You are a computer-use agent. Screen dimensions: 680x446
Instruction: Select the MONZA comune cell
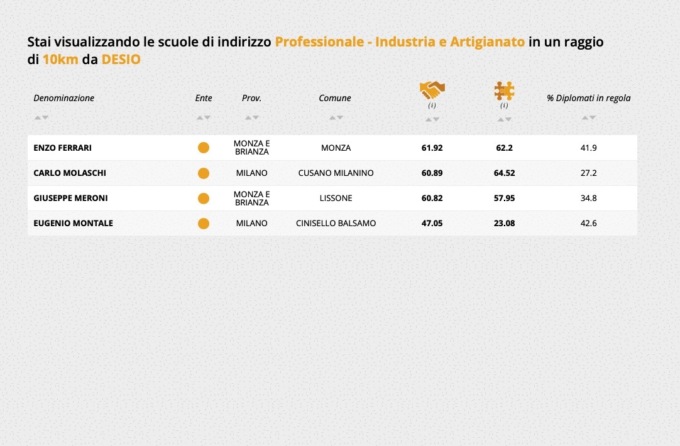click(x=336, y=148)
